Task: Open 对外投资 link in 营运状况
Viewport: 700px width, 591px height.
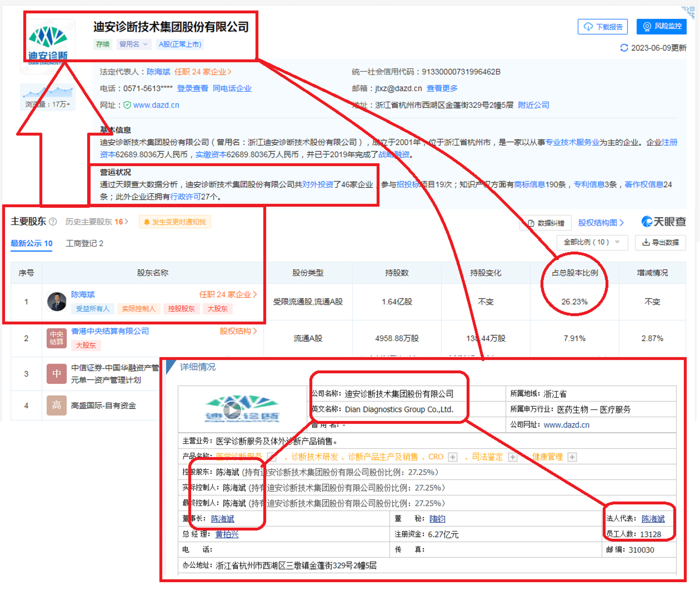Action: [x=318, y=185]
